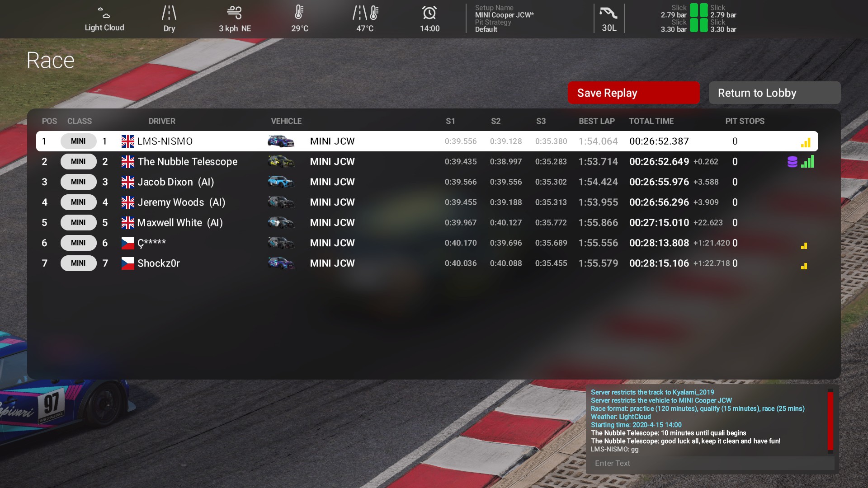
Task: Click the CLASS column header
Action: (x=80, y=121)
